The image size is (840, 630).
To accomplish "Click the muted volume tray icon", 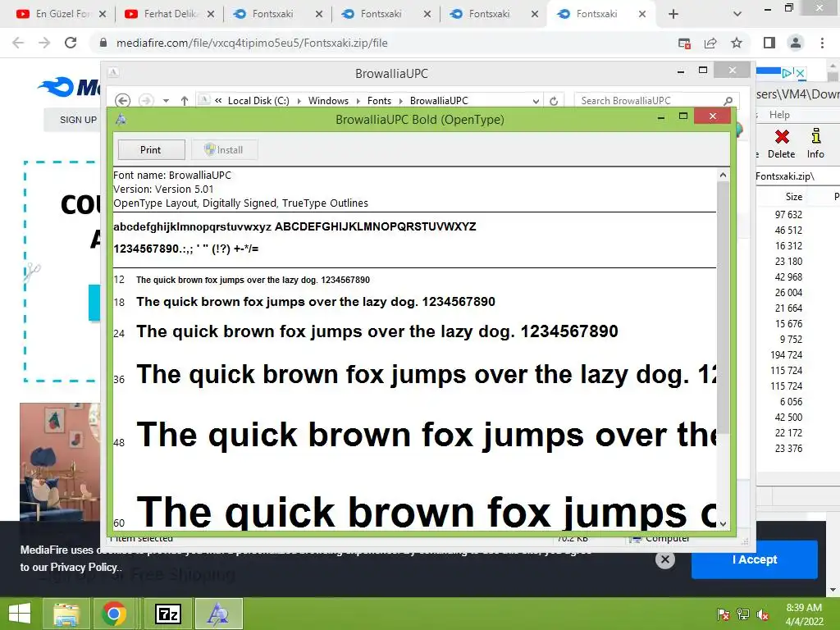I will pos(763,614).
